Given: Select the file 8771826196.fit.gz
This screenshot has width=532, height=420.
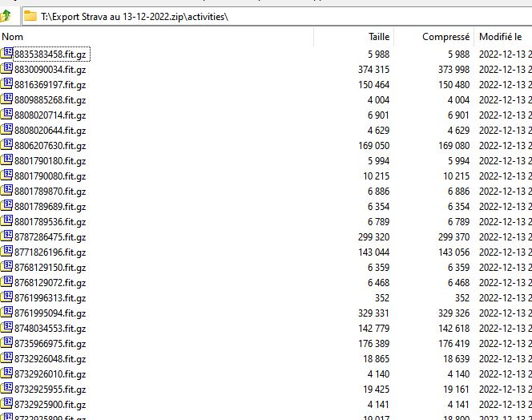Looking at the screenshot, I should (x=50, y=252).
